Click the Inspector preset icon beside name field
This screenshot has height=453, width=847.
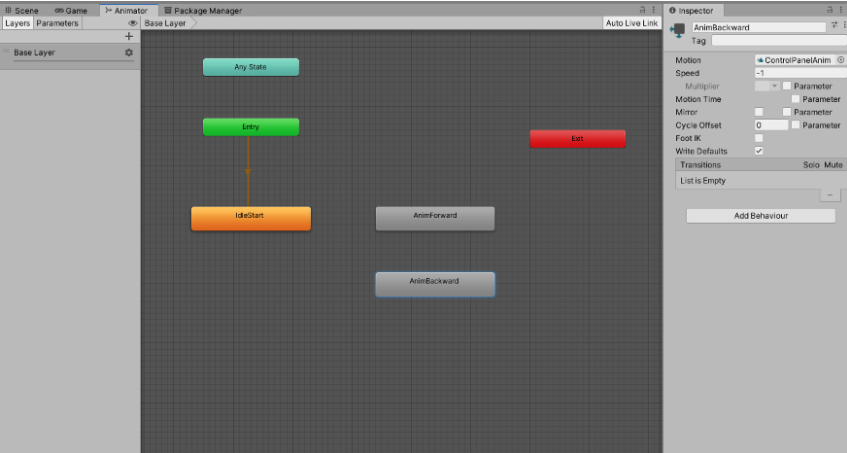[834, 26]
